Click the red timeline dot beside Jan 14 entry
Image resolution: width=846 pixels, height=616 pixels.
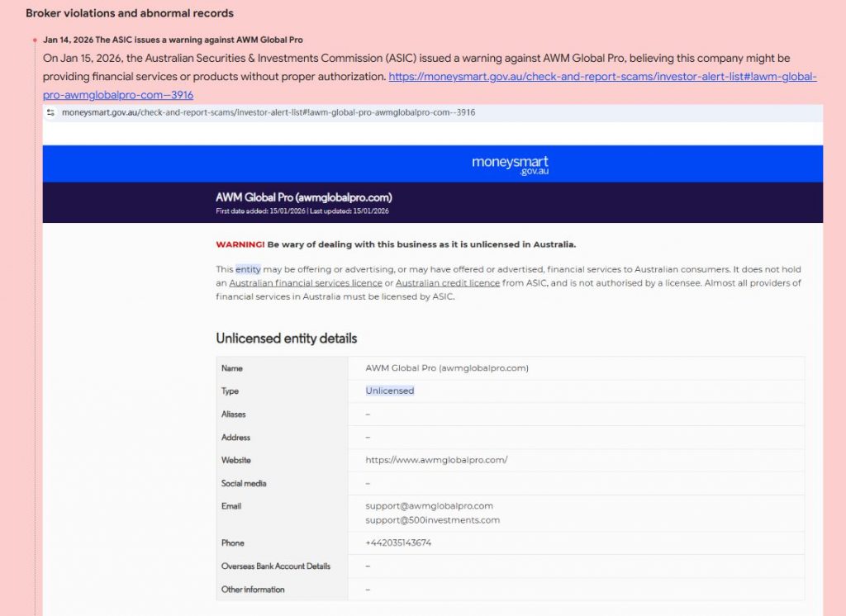coord(35,40)
